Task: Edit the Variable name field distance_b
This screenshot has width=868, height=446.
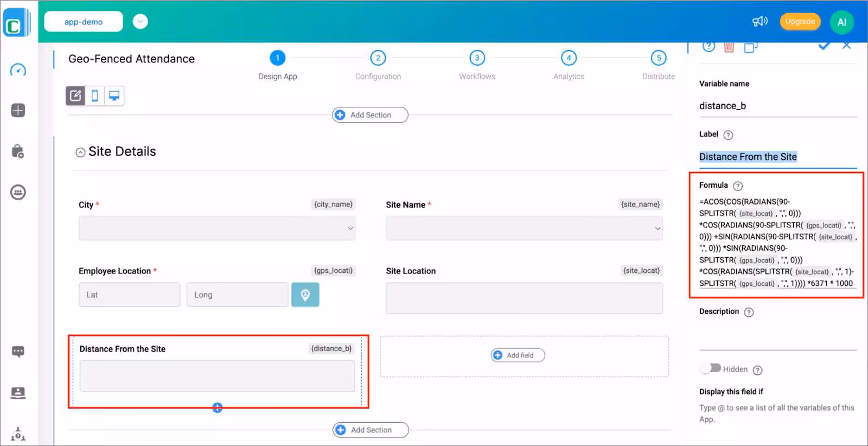Action: coord(778,106)
